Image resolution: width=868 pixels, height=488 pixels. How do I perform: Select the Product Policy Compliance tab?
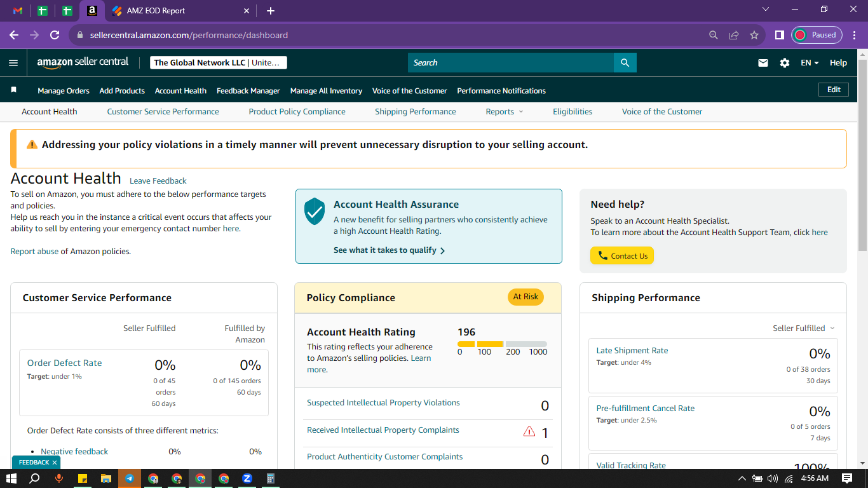point(297,111)
